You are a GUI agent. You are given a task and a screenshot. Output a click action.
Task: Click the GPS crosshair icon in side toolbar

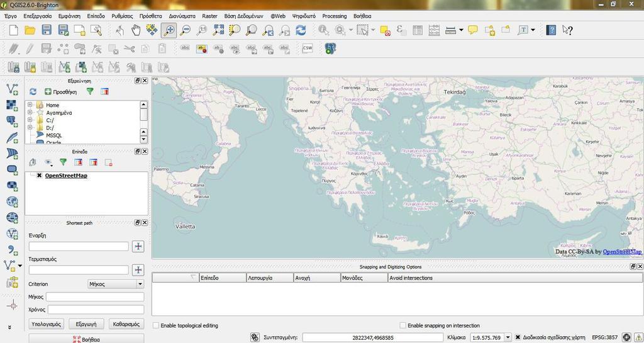(x=13, y=305)
